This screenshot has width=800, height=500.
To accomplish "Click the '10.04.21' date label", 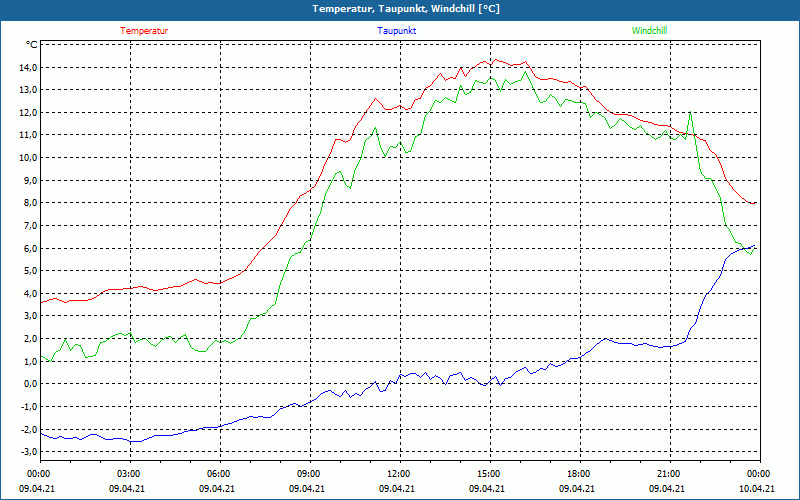I will click(757, 489).
